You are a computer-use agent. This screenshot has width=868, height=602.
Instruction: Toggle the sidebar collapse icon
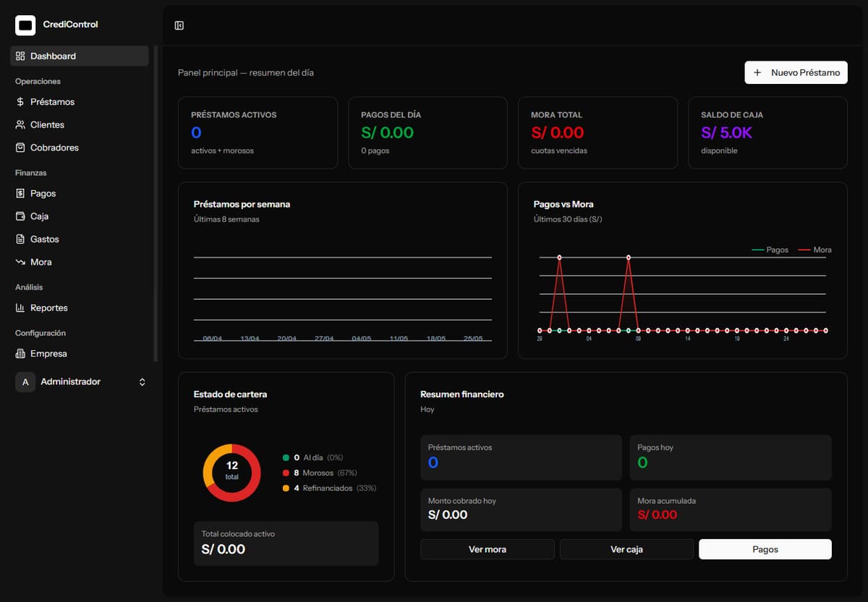[179, 25]
